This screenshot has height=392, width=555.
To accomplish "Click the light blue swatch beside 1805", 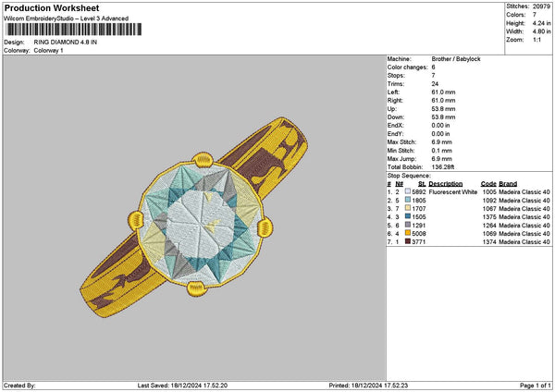I will pyautogui.click(x=408, y=200).
